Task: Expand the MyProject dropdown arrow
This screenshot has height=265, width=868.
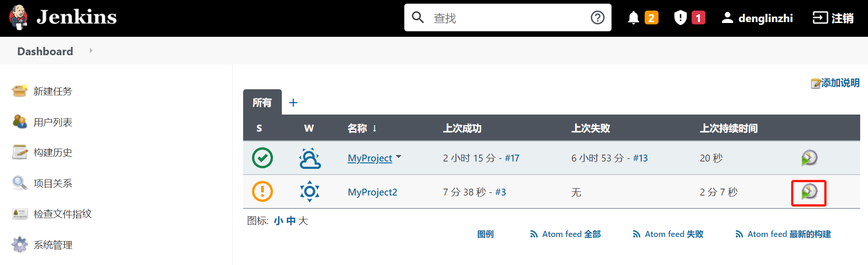Action: [x=398, y=157]
